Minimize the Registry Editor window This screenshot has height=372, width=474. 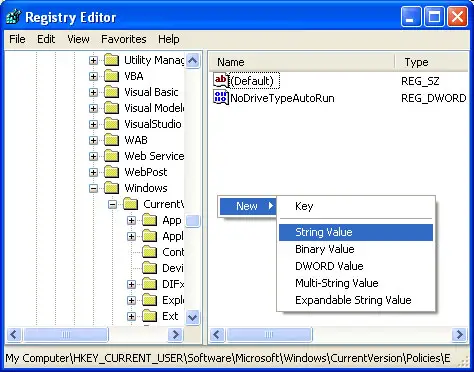click(x=411, y=17)
